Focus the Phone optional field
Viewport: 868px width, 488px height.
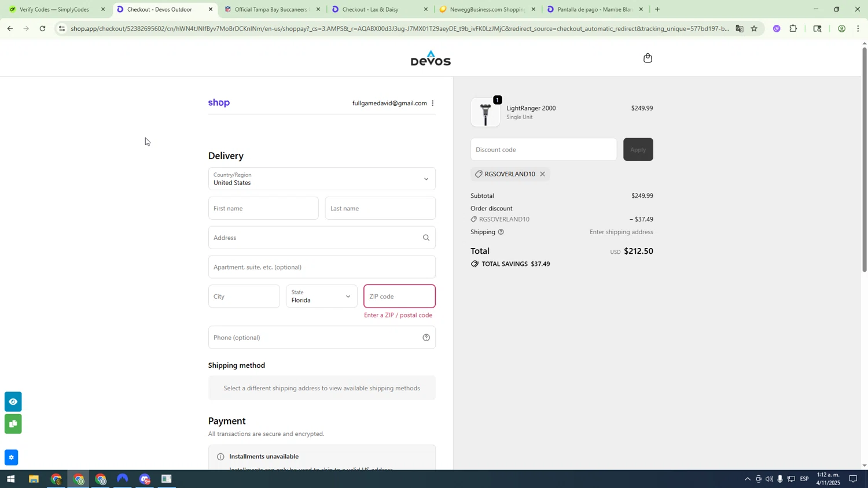pos(322,338)
